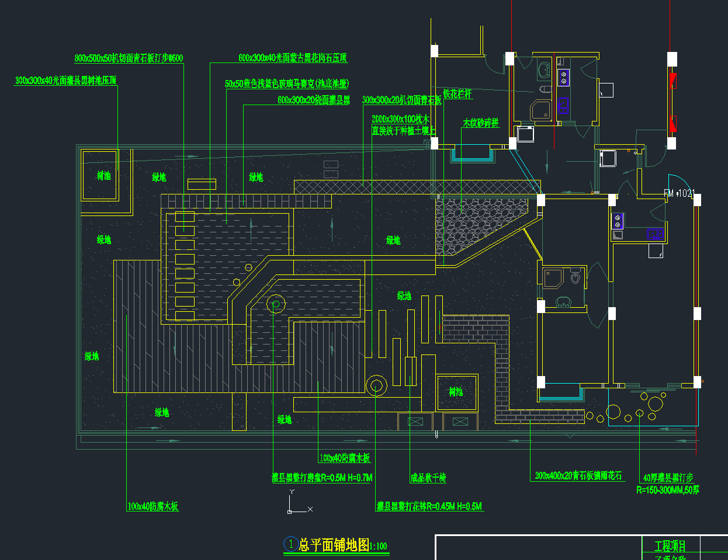
Task: Click the toilet symbol in the upper bathroom
Action: point(545,89)
